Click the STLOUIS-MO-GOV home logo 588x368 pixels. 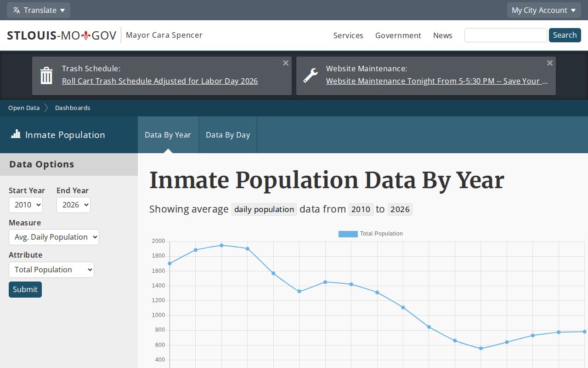pos(62,35)
